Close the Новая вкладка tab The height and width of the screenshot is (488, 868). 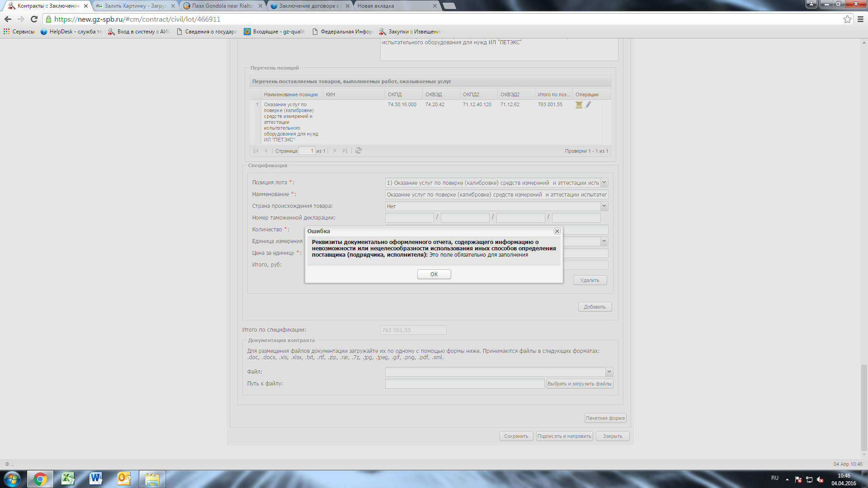click(435, 6)
